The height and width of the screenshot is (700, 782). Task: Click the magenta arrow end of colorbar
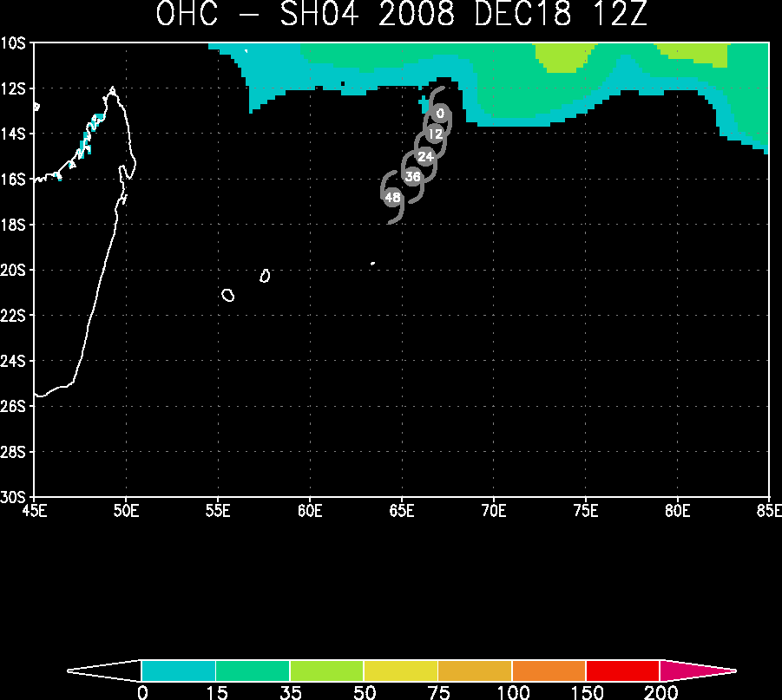click(698, 671)
